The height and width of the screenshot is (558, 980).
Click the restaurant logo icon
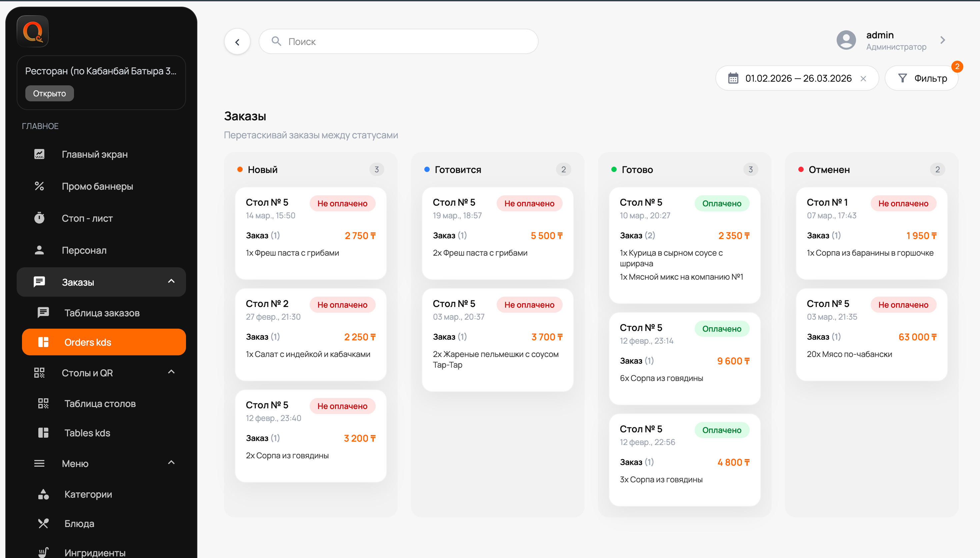(x=33, y=31)
